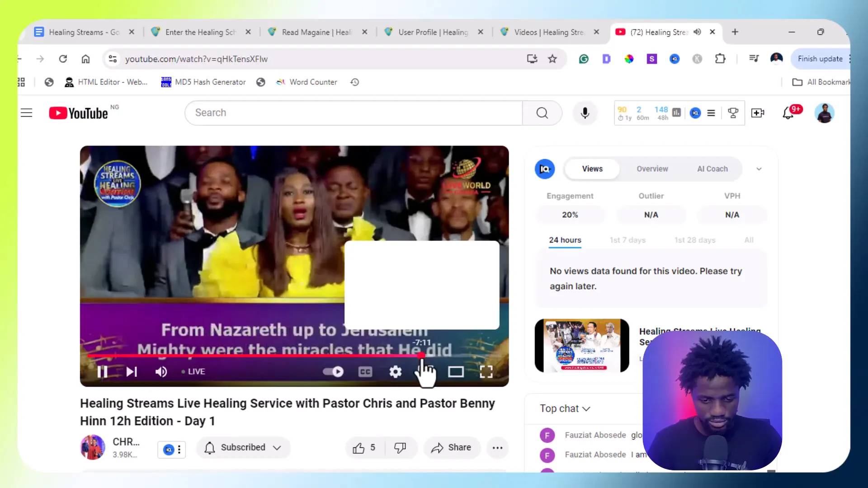This screenshot has height=488, width=868.
Task: Open vidIQ trophy icon in header
Action: [x=733, y=113]
